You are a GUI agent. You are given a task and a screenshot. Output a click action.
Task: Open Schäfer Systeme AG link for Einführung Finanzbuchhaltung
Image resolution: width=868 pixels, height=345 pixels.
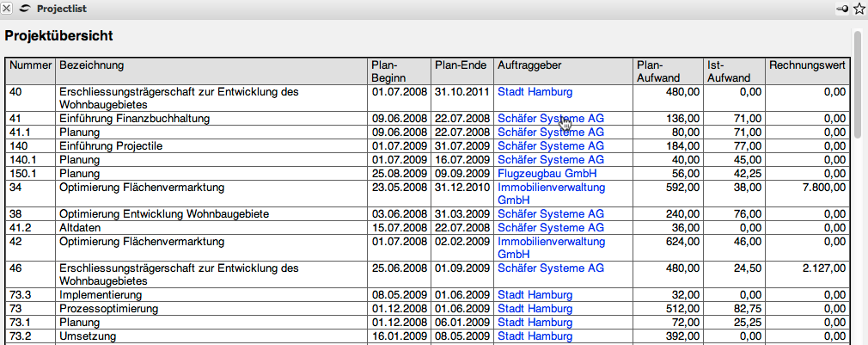pyautogui.click(x=550, y=119)
